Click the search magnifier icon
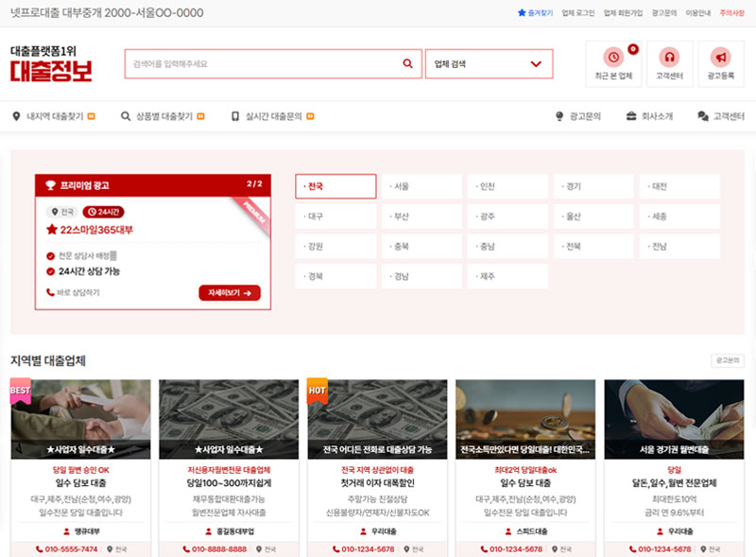Screen dimensions: 756x557 [x=408, y=64]
